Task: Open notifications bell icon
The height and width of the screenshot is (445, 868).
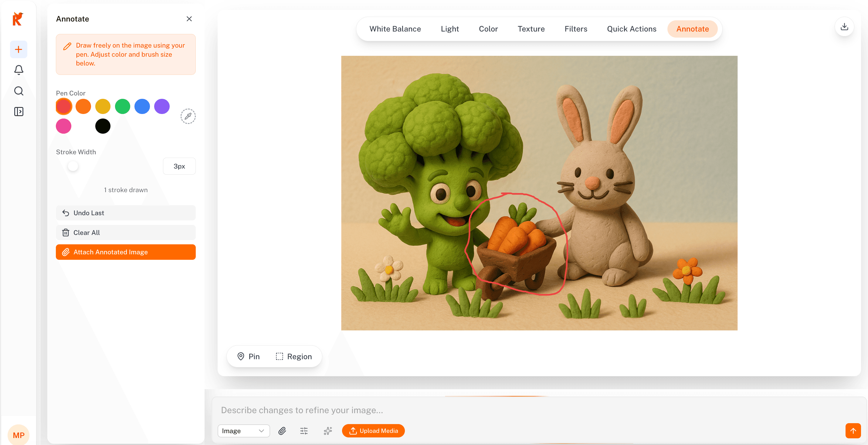Action: click(19, 70)
